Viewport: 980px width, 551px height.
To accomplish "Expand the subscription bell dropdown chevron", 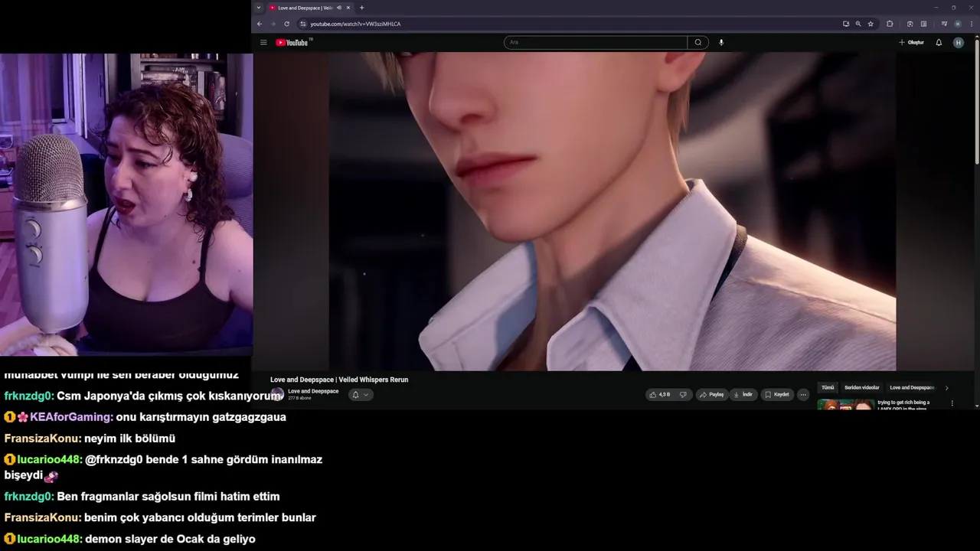I will 366,395.
